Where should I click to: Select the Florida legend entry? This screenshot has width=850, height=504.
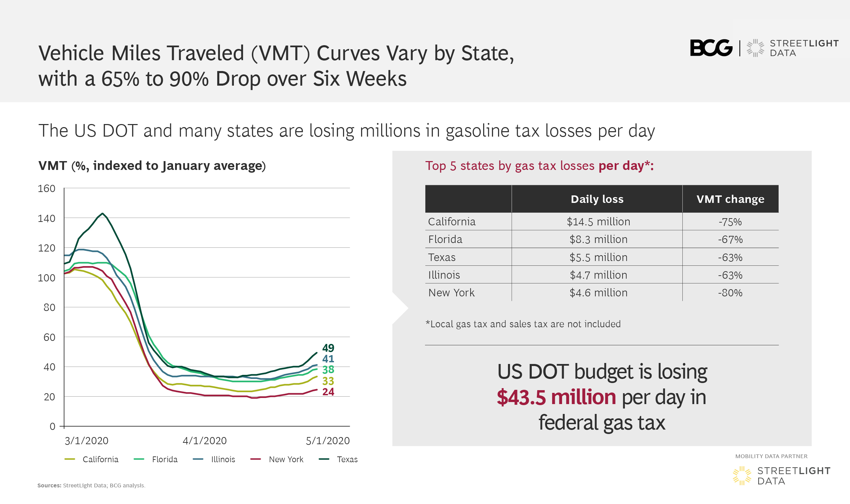[156, 459]
